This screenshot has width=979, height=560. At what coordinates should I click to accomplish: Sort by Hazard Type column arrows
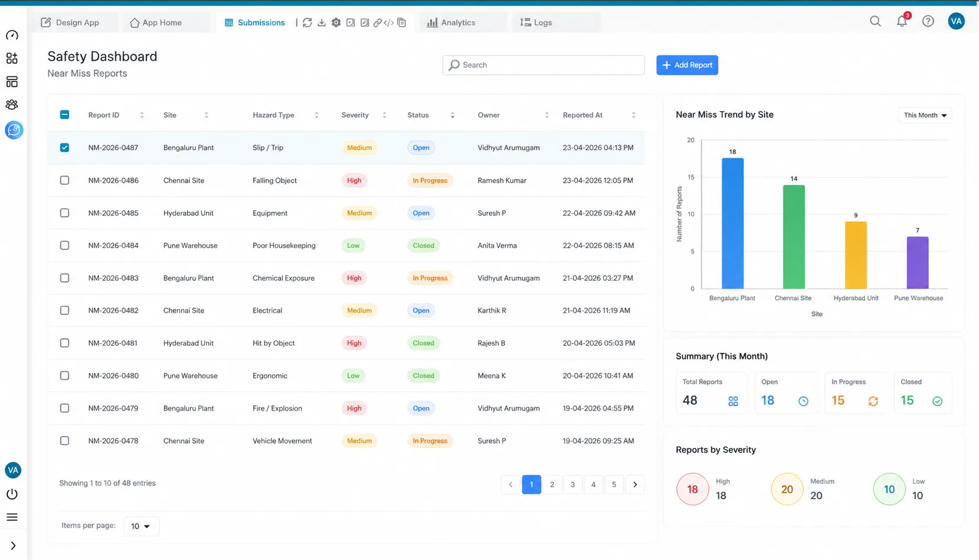[316, 115]
